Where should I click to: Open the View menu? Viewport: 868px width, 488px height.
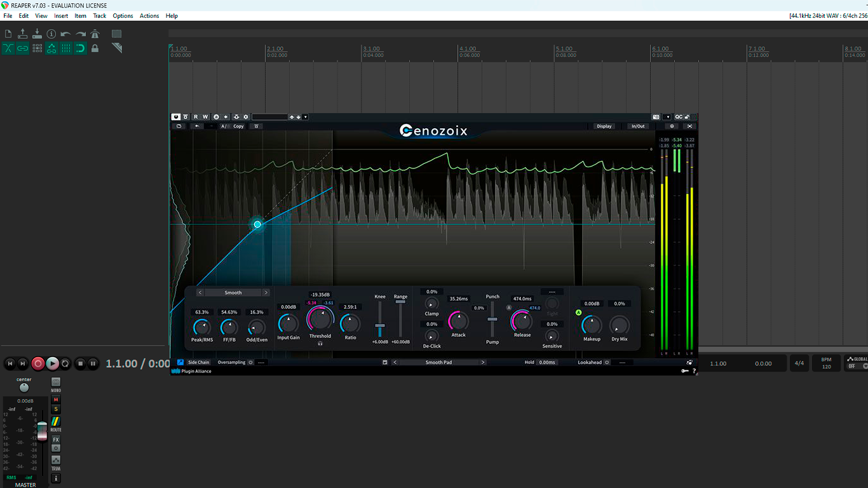point(41,16)
